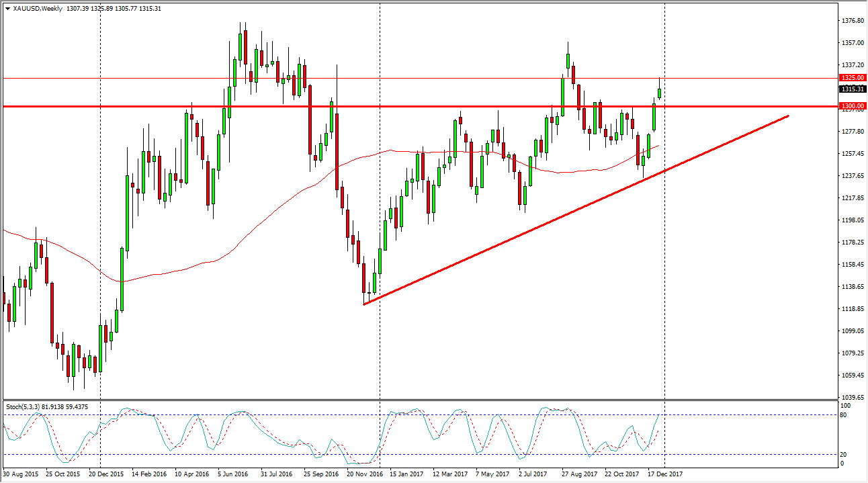Click the 27 Aug 2017 date label

(x=580, y=474)
